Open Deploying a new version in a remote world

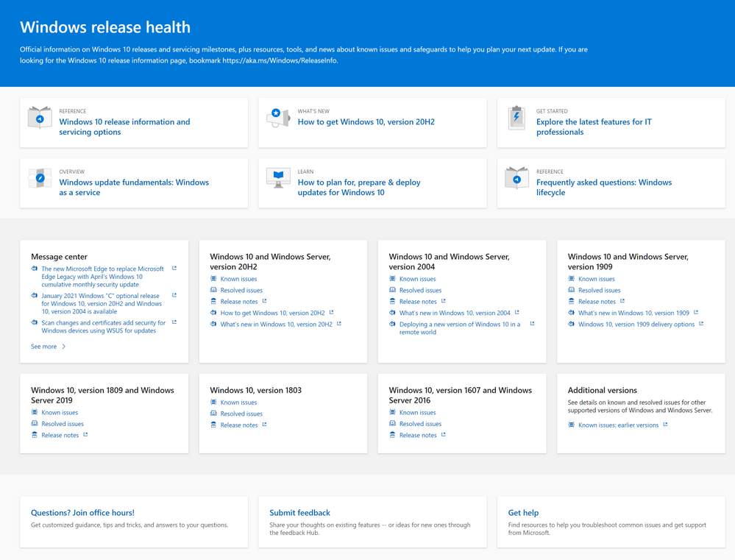460,328
